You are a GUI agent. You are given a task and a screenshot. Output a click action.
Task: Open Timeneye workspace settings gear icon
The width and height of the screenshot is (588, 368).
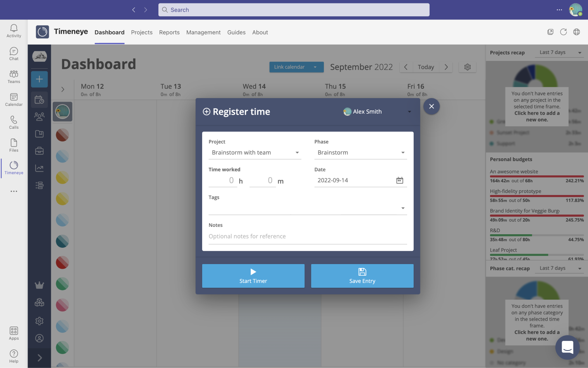tap(39, 321)
